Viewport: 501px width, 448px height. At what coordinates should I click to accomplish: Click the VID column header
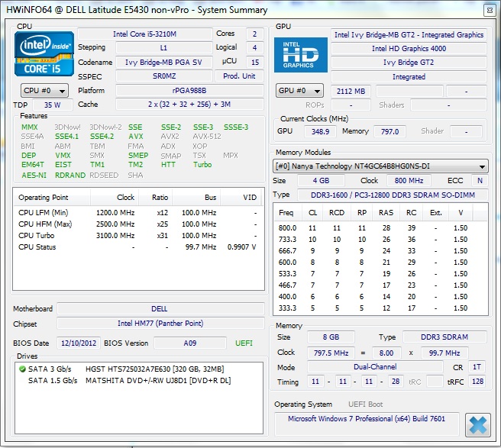[x=241, y=198]
